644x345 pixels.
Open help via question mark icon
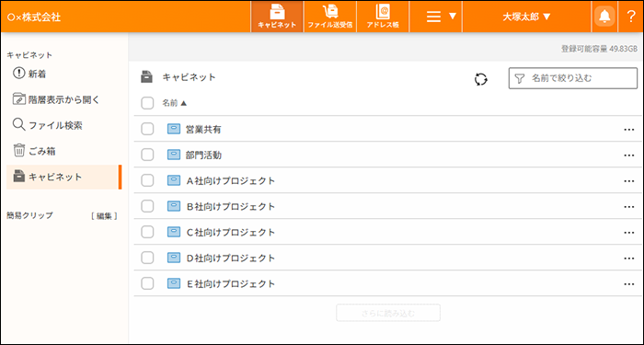tap(631, 17)
